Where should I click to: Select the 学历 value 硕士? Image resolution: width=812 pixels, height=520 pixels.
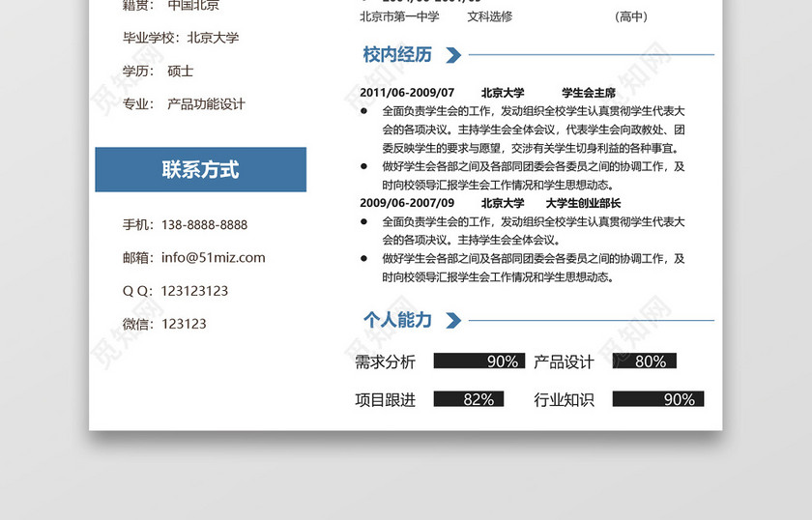[x=180, y=71]
